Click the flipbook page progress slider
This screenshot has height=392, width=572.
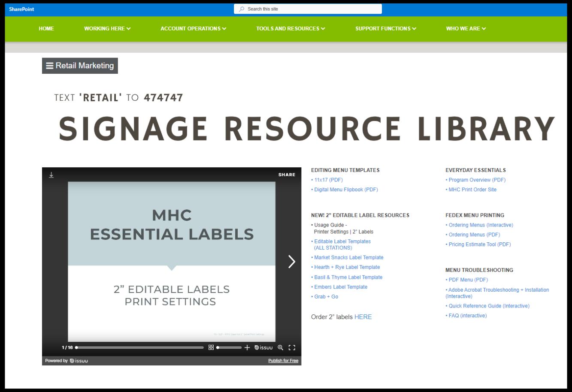139,347
